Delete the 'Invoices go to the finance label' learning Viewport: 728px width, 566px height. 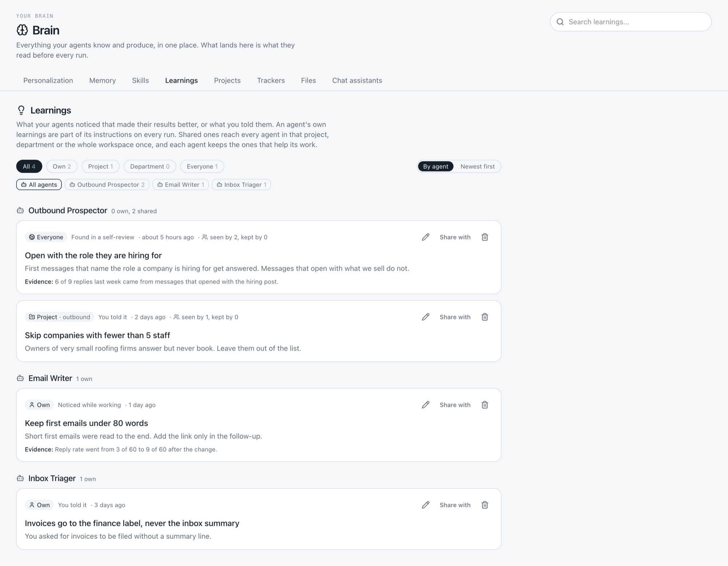click(484, 505)
